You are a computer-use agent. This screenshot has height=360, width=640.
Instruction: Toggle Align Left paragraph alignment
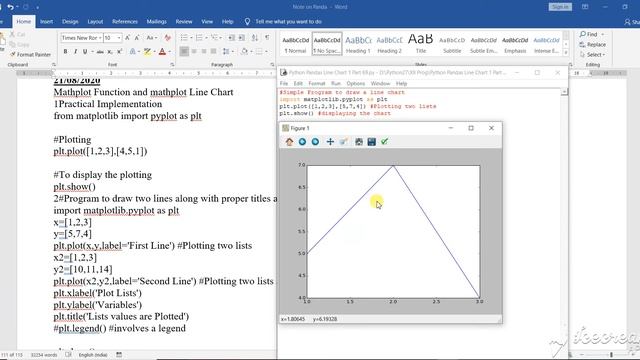click(x=184, y=51)
